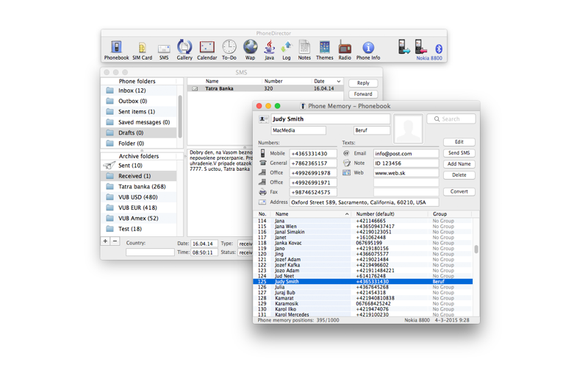588x368 pixels.
Task: Click the Address field with Oxford Street
Action: (x=364, y=202)
